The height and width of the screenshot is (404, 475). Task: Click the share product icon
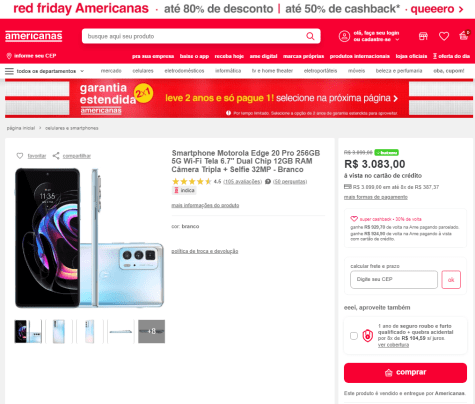click(56, 156)
